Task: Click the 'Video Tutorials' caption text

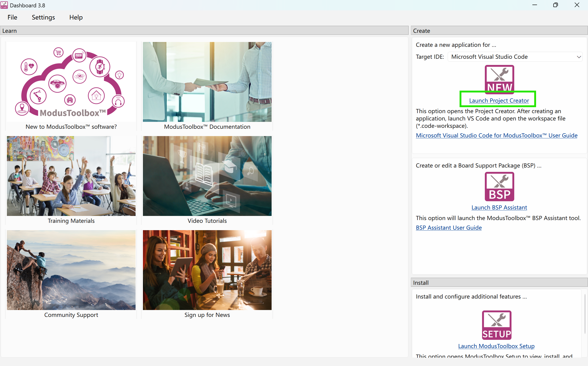Action: 207,221
